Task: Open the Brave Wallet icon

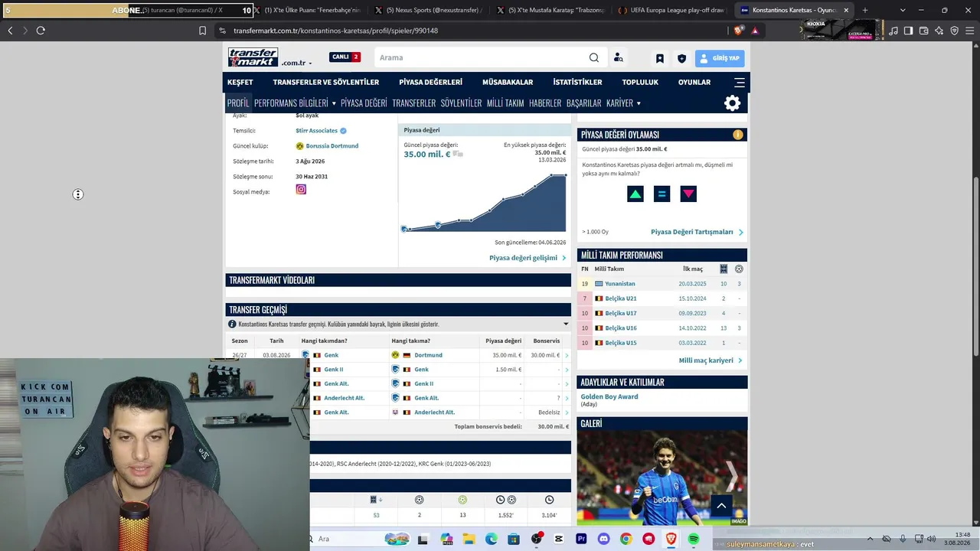Action: coord(923,31)
